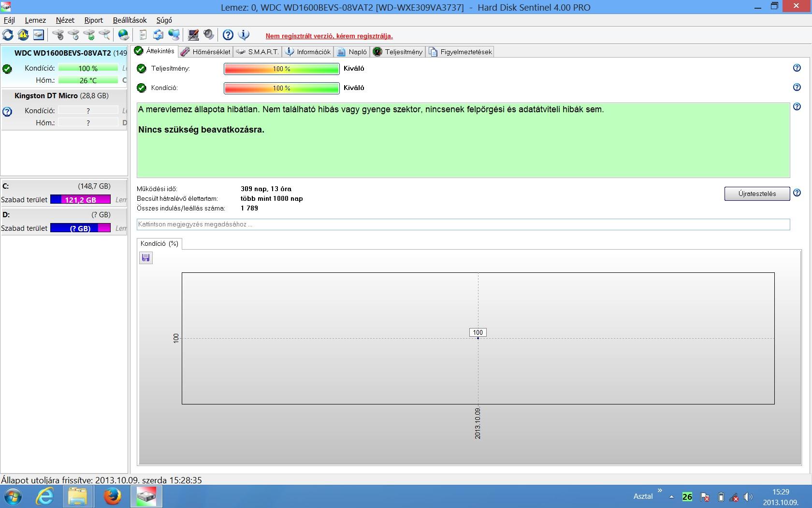Switch to the Hőmérséklet tab

[x=205, y=52]
